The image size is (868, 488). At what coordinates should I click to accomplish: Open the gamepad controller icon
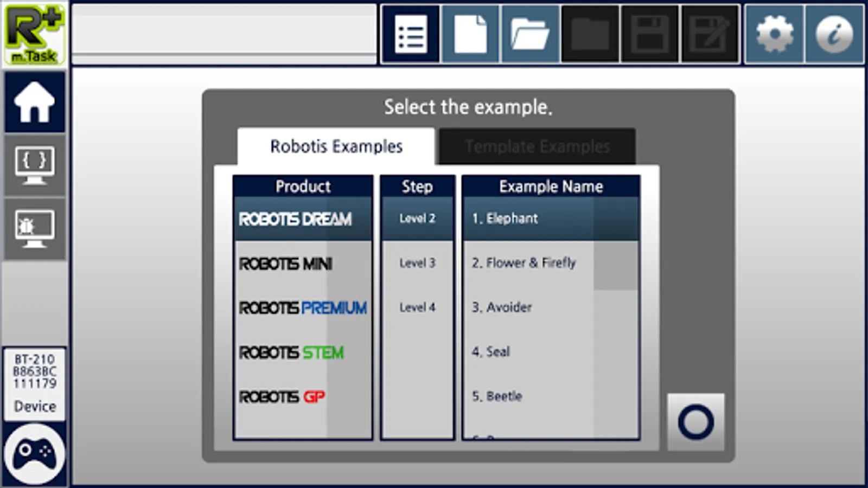35,454
